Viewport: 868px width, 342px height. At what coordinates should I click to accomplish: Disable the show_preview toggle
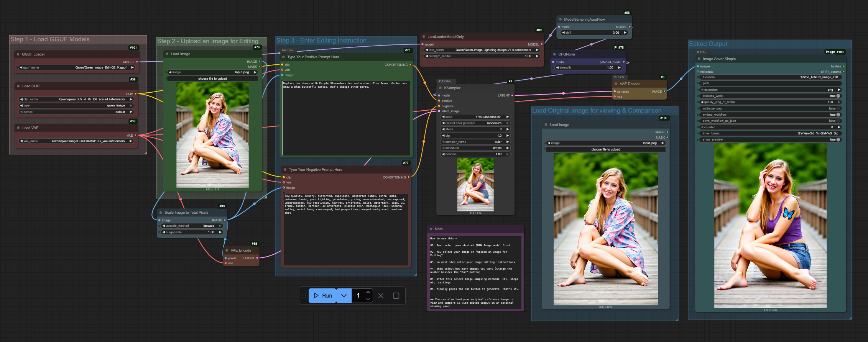[x=838, y=140]
